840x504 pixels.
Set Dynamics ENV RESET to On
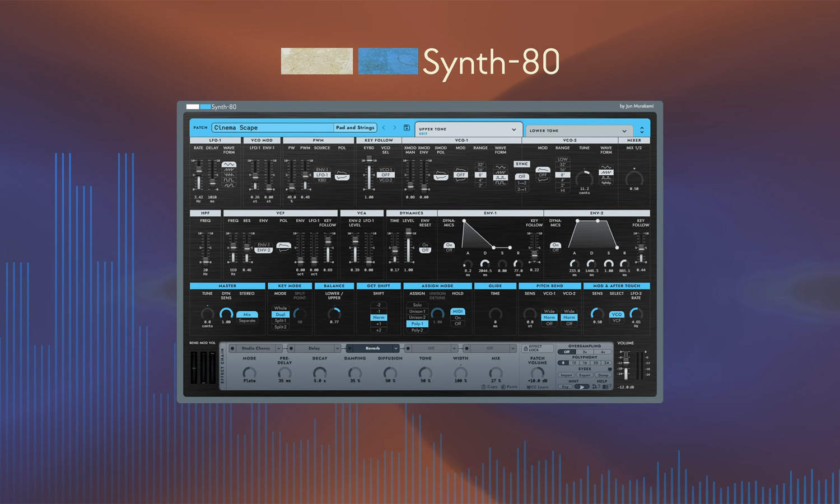(425, 245)
